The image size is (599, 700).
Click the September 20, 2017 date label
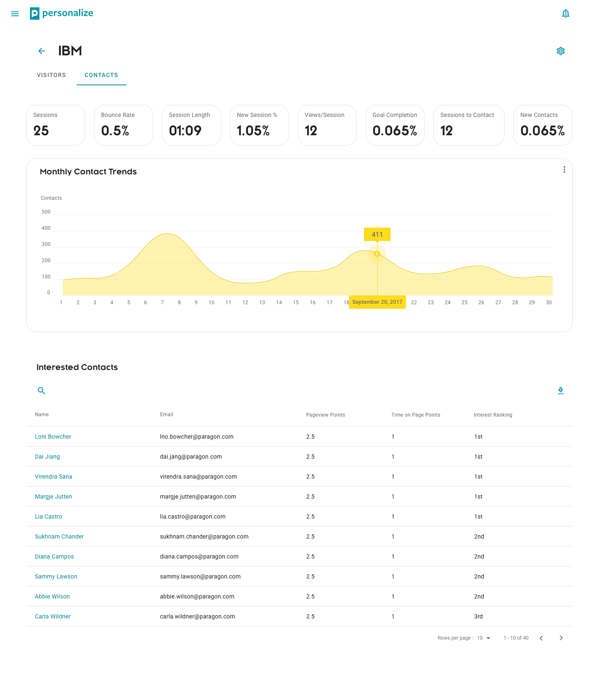pyautogui.click(x=377, y=302)
